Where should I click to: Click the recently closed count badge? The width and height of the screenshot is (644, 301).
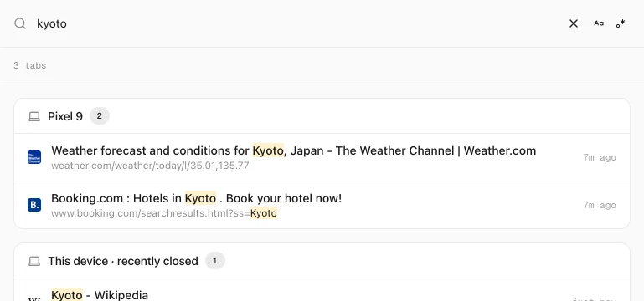tap(214, 261)
